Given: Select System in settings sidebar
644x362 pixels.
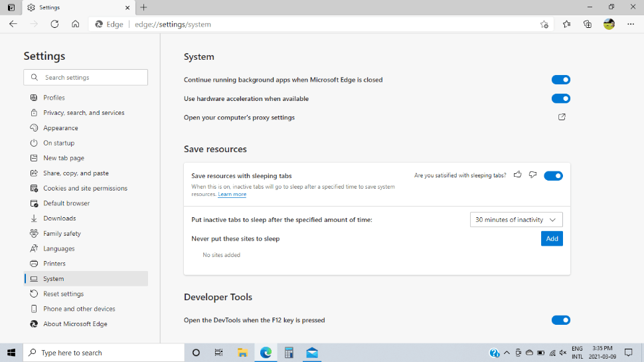Looking at the screenshot, I should 86,278.
